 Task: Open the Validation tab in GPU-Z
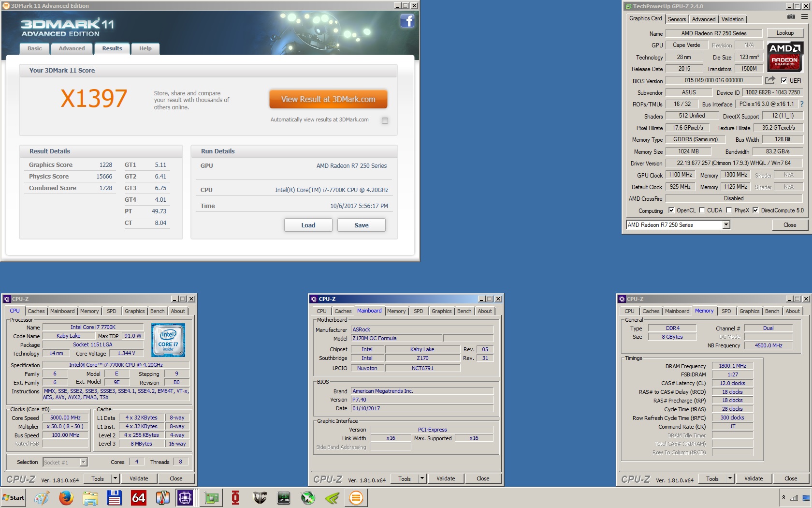pyautogui.click(x=732, y=19)
